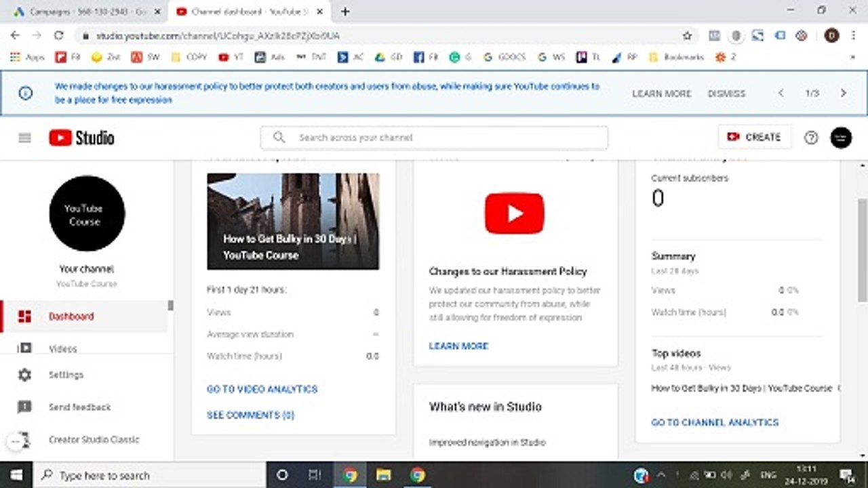Open the GD Google Drive bookmark
Image resolution: width=868 pixels, height=488 pixels.
coord(389,58)
